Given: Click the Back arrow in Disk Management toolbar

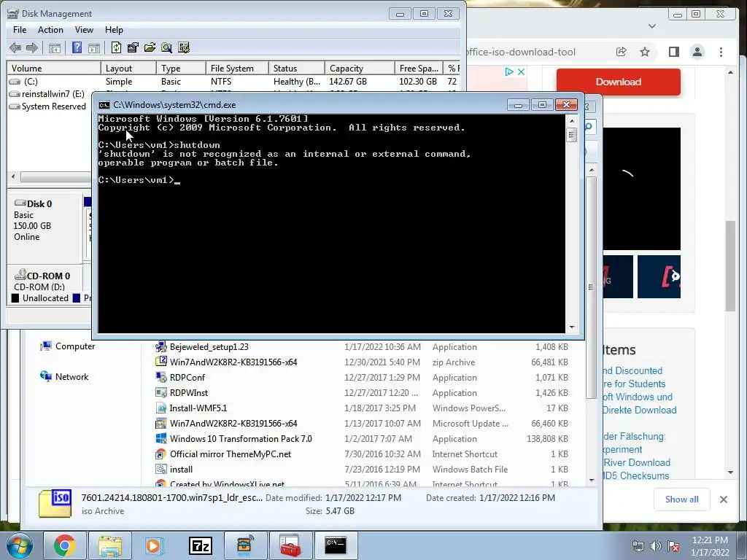Looking at the screenshot, I should [x=15, y=47].
